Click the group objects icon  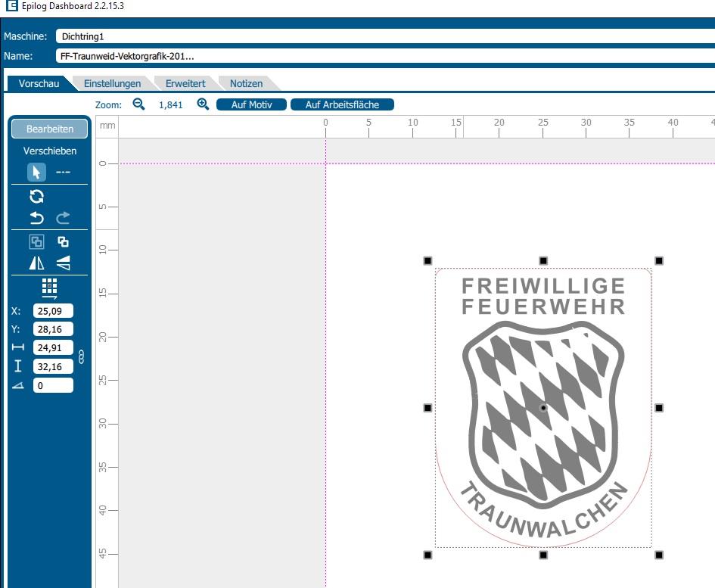point(36,242)
